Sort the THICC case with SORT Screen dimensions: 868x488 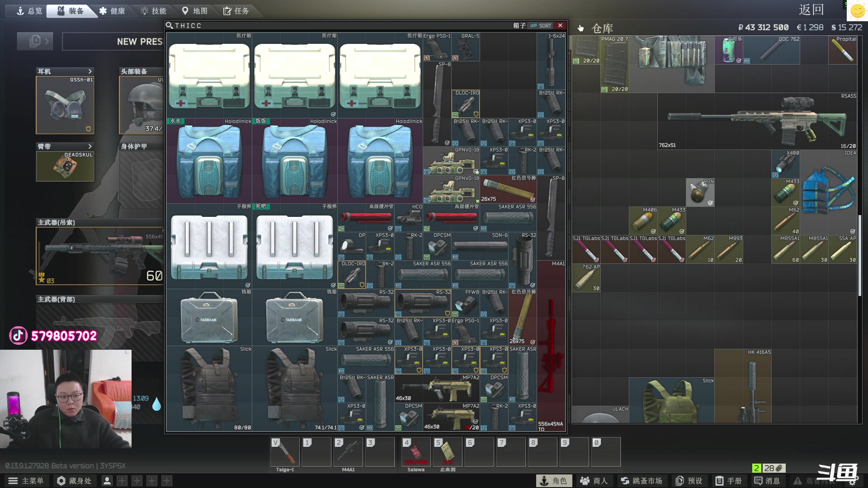pos(541,26)
